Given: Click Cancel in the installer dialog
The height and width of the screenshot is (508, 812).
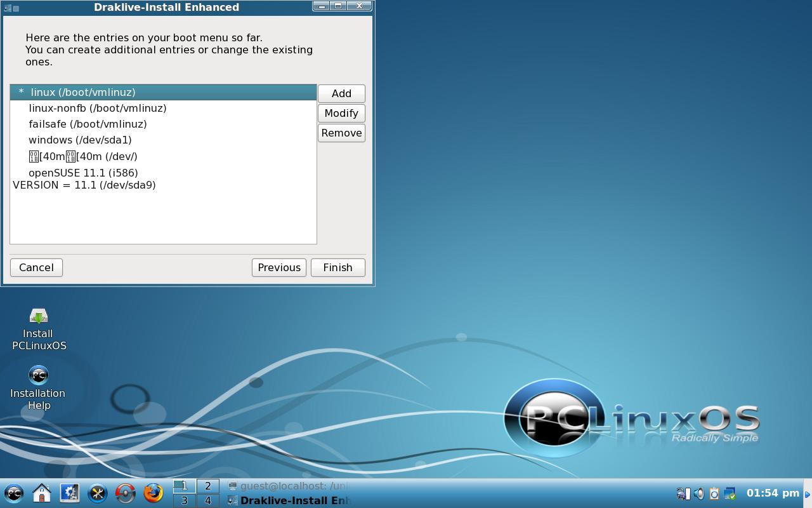Looking at the screenshot, I should (x=36, y=267).
